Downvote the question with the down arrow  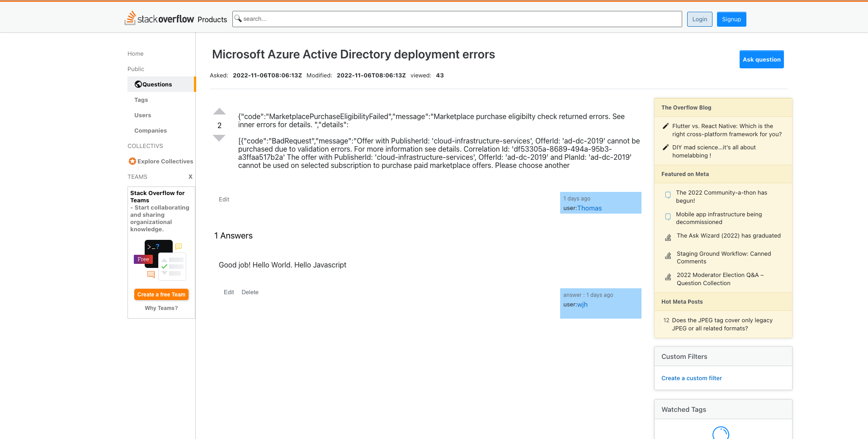[219, 138]
